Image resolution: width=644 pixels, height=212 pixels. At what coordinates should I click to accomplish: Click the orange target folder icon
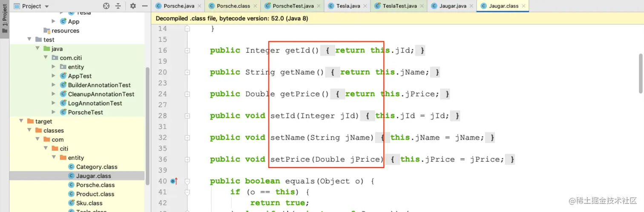30,121
